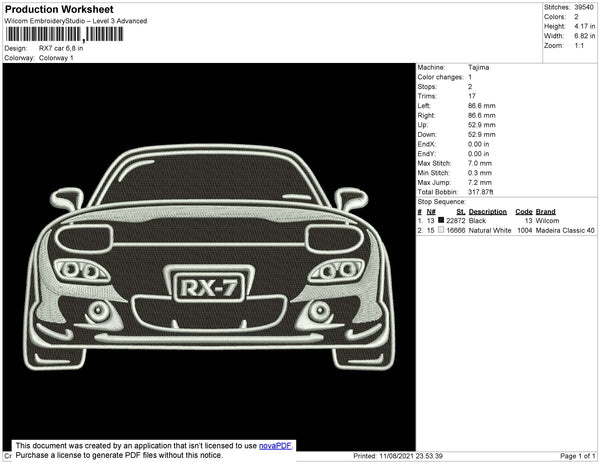Image resolution: width=600 pixels, height=464 pixels.
Task: Select the code 1004 in row 2
Action: point(525,230)
